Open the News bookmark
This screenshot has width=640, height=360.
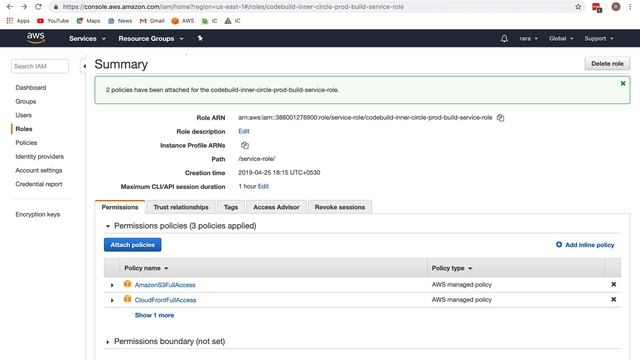pyautogui.click(x=120, y=21)
